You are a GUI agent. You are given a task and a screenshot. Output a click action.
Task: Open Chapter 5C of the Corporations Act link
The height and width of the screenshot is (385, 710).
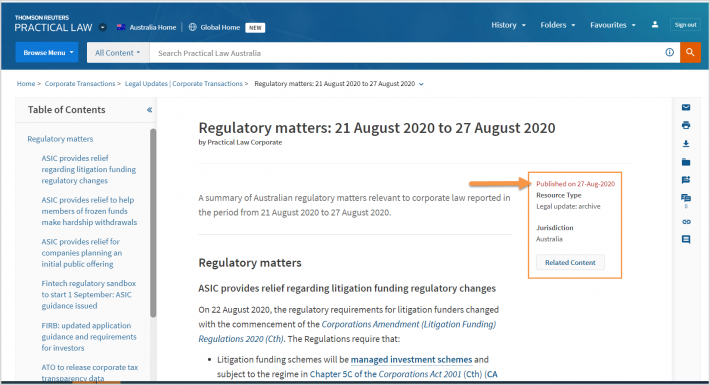pos(403,374)
